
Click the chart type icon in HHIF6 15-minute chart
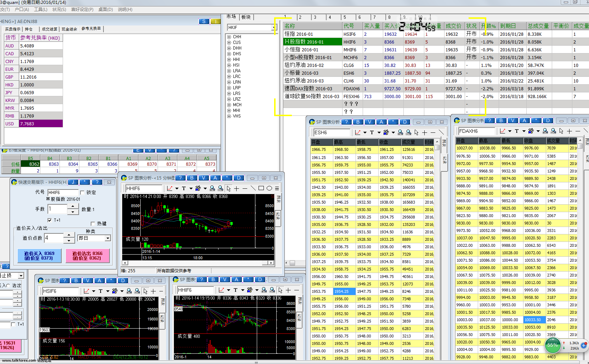[170, 188]
